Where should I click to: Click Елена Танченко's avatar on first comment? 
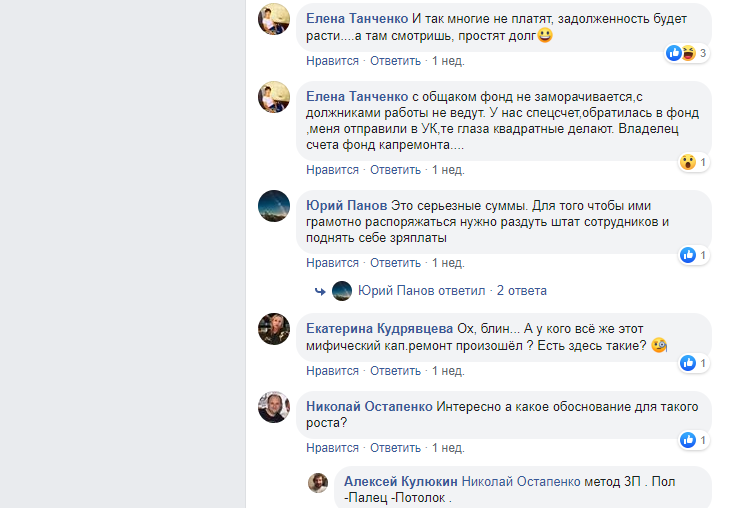click(274, 19)
